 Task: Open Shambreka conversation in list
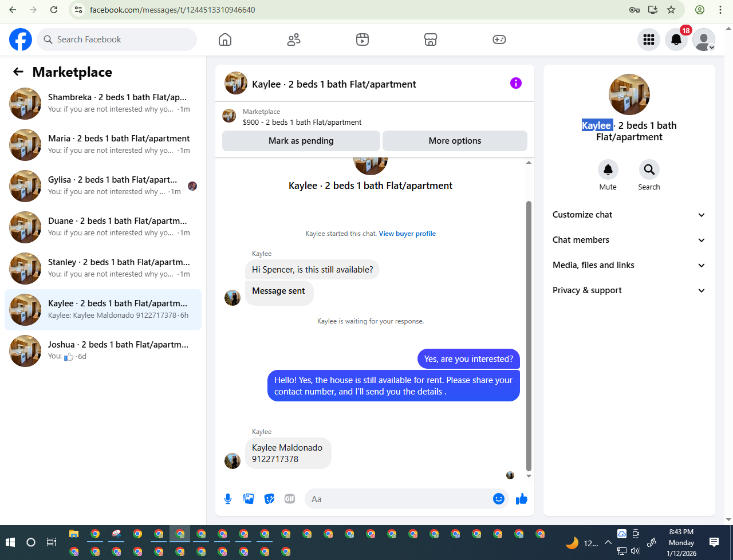[x=103, y=104]
